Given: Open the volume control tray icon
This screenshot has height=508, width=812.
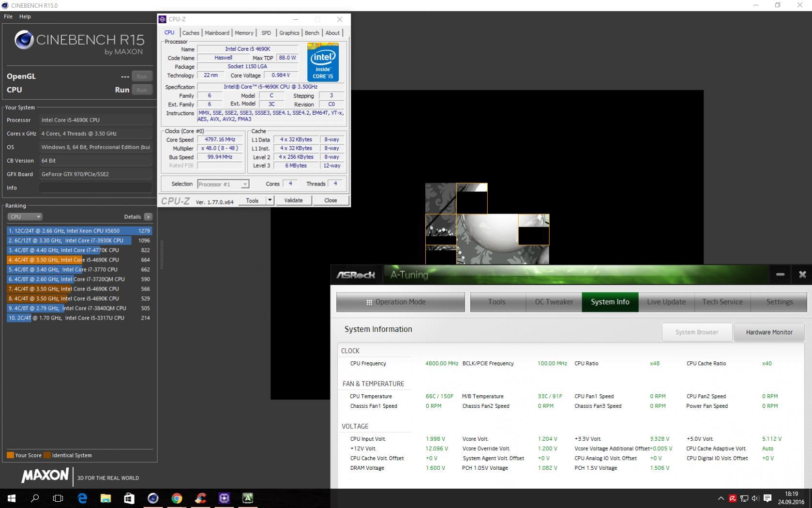Looking at the screenshot, I should click(755, 498).
